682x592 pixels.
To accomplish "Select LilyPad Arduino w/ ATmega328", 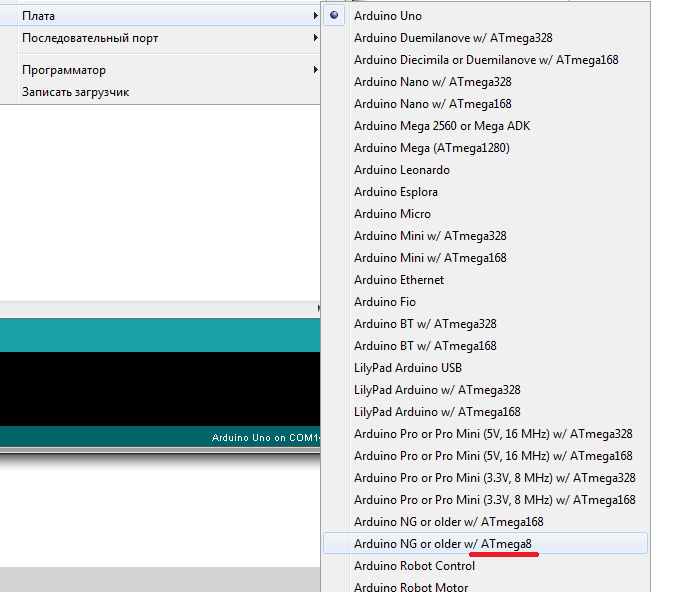I will 485,390.
